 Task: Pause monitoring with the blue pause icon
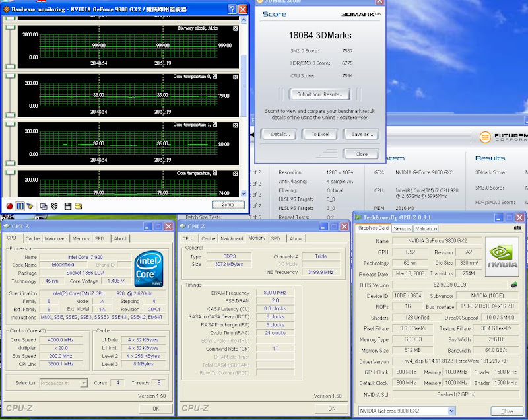click(20, 206)
